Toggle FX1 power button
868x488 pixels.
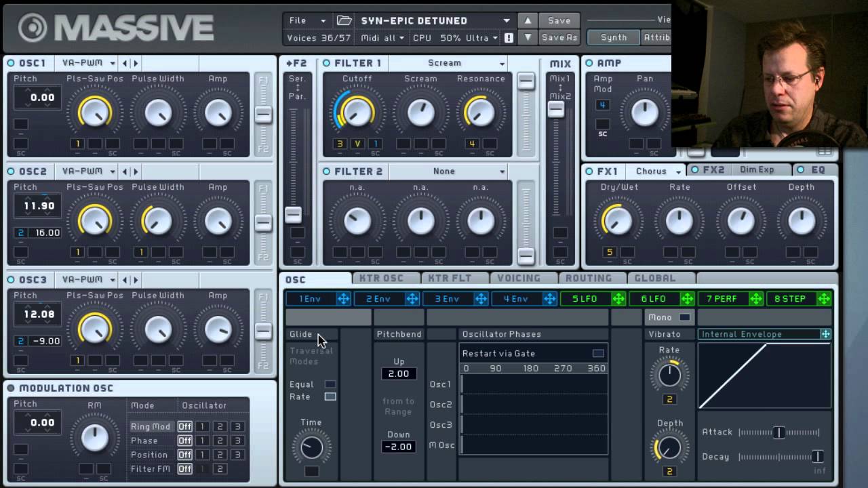coord(589,171)
